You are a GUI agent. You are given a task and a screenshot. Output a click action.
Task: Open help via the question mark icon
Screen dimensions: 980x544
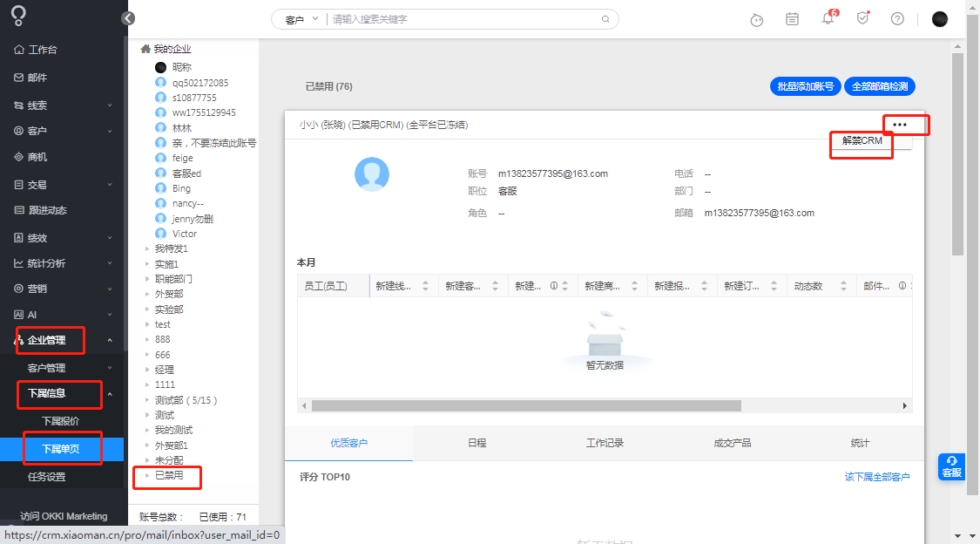(x=897, y=18)
